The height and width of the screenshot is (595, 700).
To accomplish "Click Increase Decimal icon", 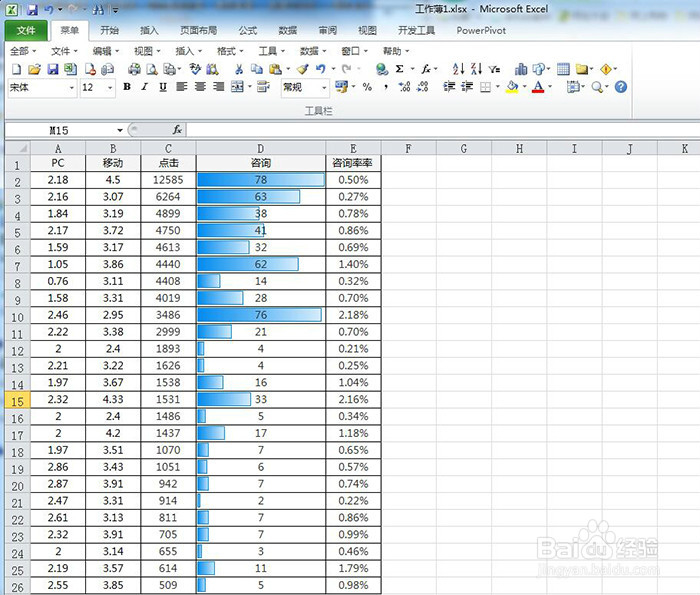I will [x=404, y=87].
